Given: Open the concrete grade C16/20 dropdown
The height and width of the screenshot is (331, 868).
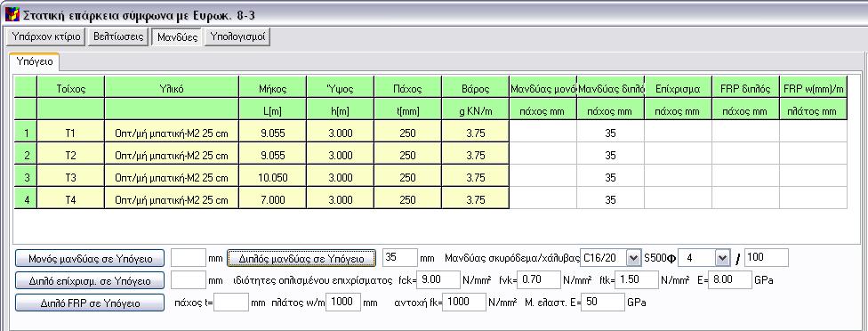Looking at the screenshot, I should point(633,258).
